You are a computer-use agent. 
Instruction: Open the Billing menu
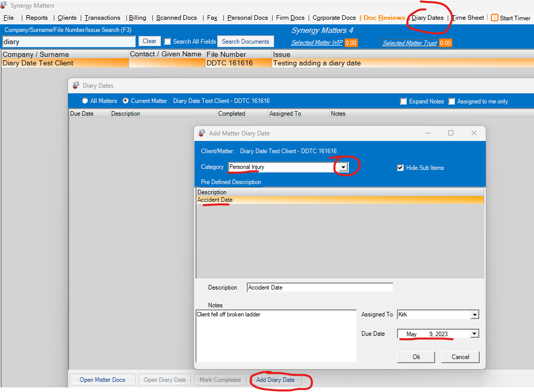click(x=138, y=18)
